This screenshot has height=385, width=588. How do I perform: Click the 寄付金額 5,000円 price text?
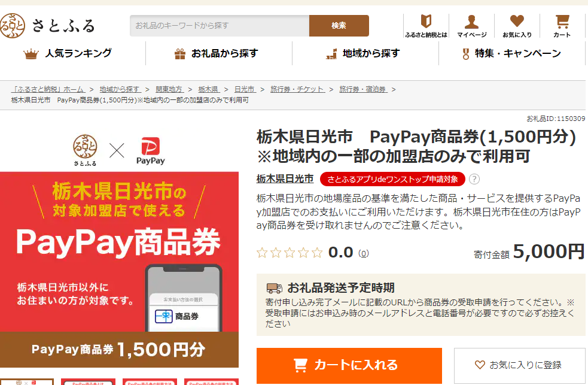tap(529, 252)
